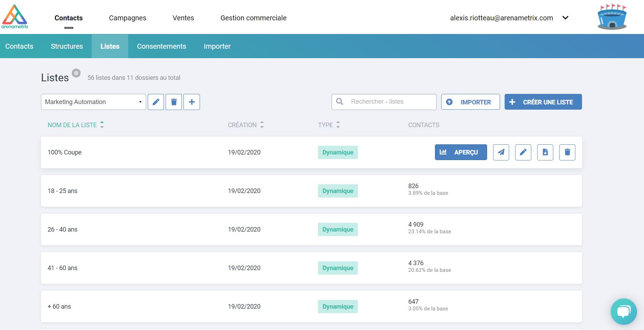Viewport: 644px width, 330px height.
Task: Click the account email alexis.riotteau@arenametrix.com
Action: click(x=501, y=18)
